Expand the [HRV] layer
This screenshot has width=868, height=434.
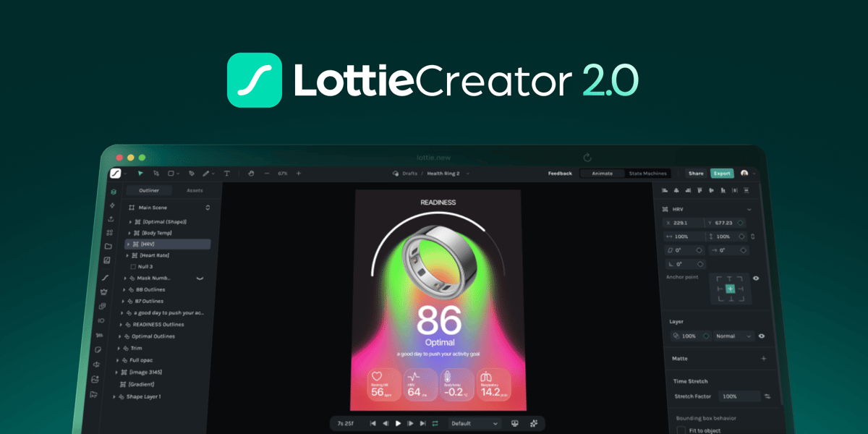(x=128, y=244)
